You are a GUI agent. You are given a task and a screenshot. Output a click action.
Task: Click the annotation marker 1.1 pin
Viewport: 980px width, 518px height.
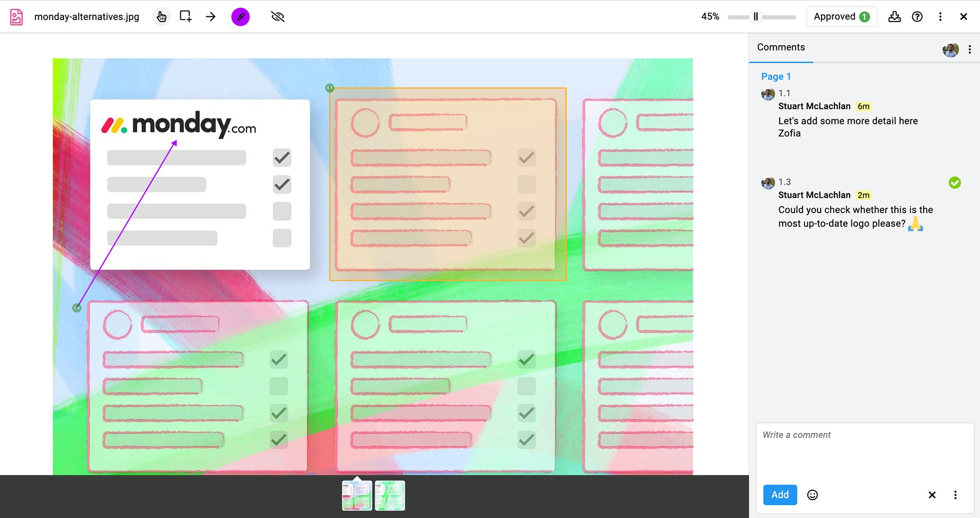[x=330, y=88]
